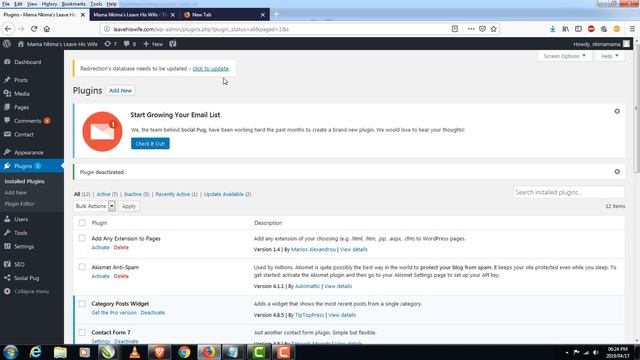Open Internet Explorer from taskbar
Viewport: 640px width, 360px height.
pos(36,352)
